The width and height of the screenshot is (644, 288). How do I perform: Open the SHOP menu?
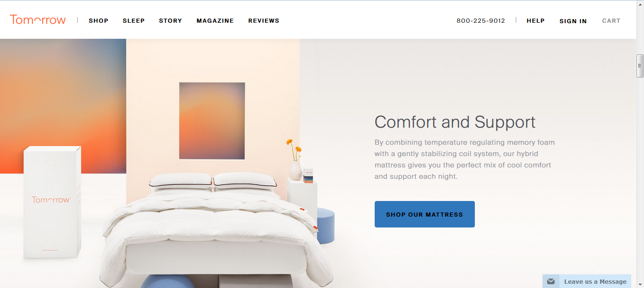[99, 21]
